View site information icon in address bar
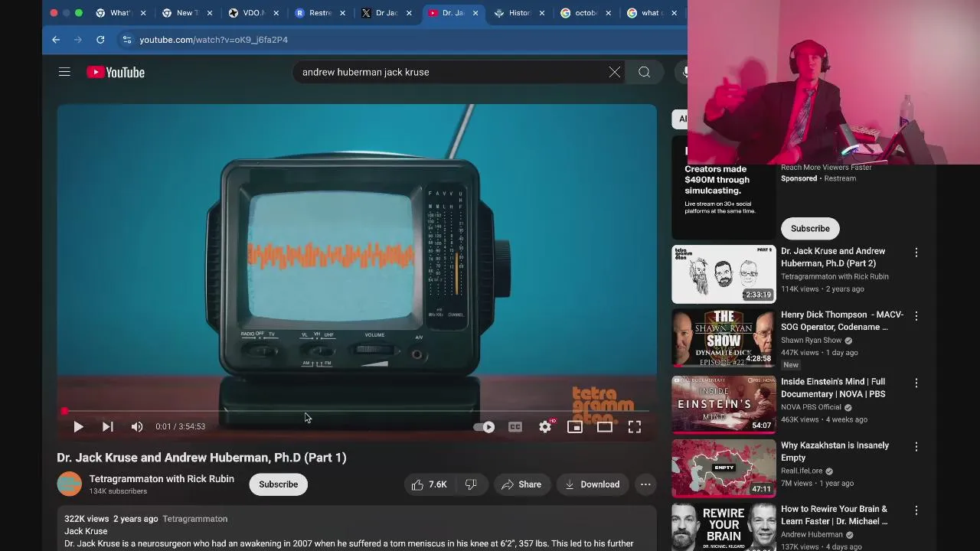Image resolution: width=980 pixels, height=551 pixels. (126, 40)
